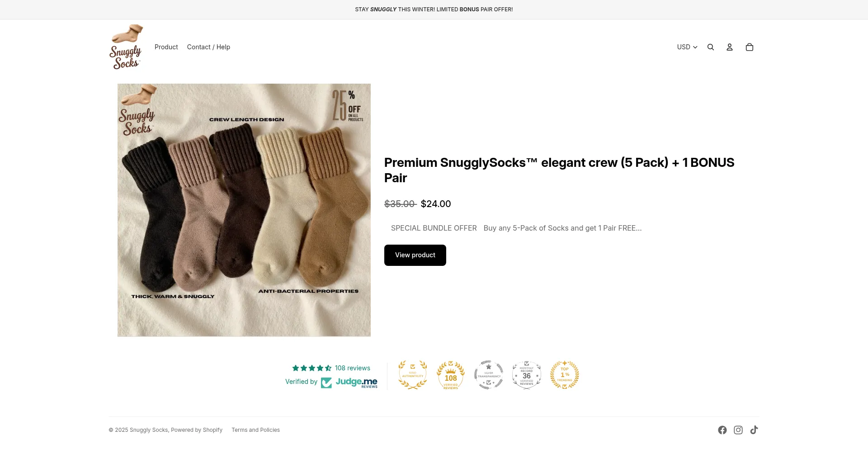This screenshot has height=449, width=868.
Task: Click the 108 reviews link
Action: 352,368
